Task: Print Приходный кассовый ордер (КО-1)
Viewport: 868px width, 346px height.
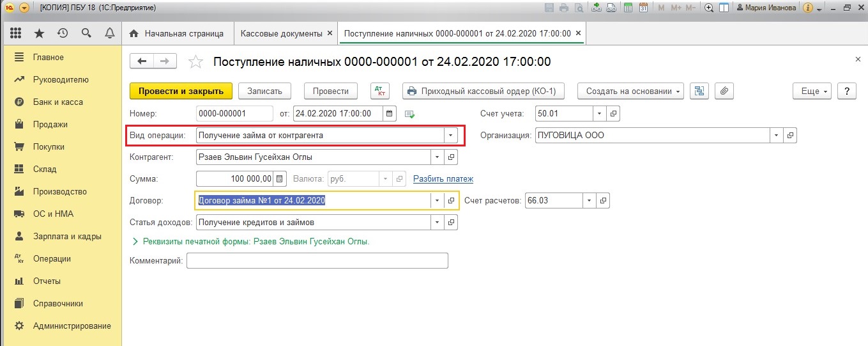Action: pyautogui.click(x=483, y=91)
